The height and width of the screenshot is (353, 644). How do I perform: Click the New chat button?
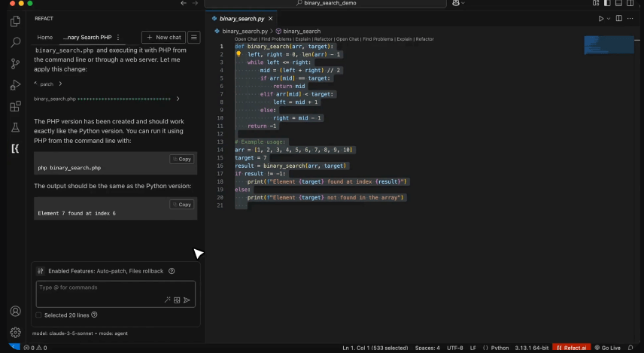[x=164, y=37]
